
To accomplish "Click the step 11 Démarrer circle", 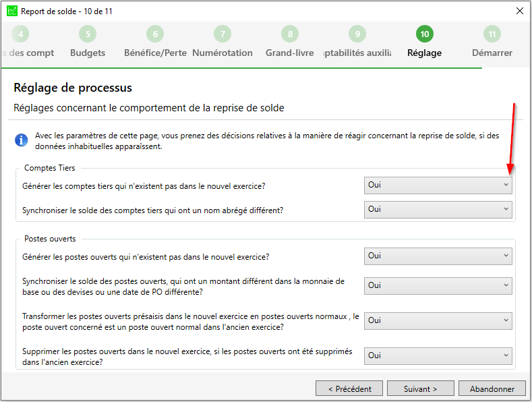I will click(x=492, y=34).
